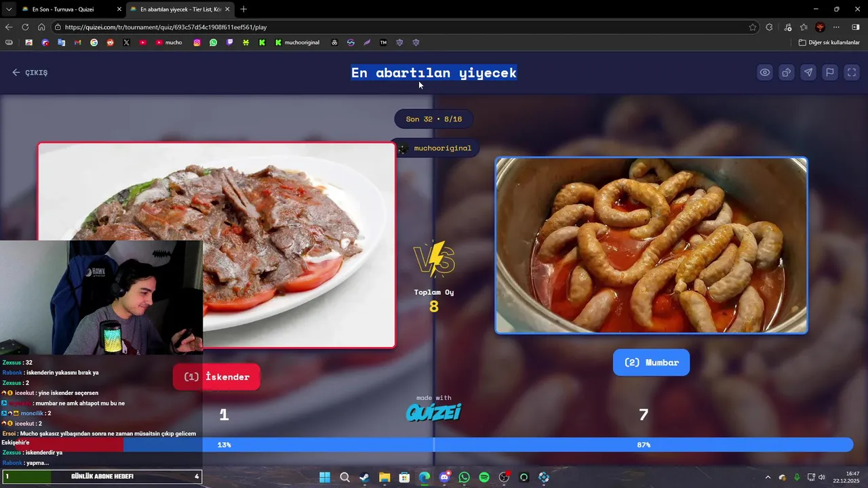
Task: Go back with the ÇIKIŞ exit link
Action: [30, 73]
